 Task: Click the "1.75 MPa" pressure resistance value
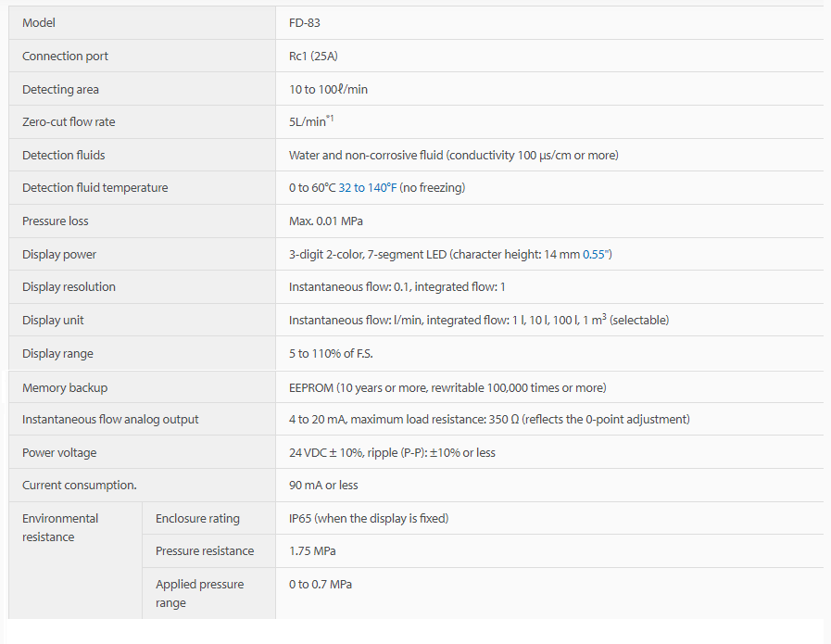[x=312, y=551]
